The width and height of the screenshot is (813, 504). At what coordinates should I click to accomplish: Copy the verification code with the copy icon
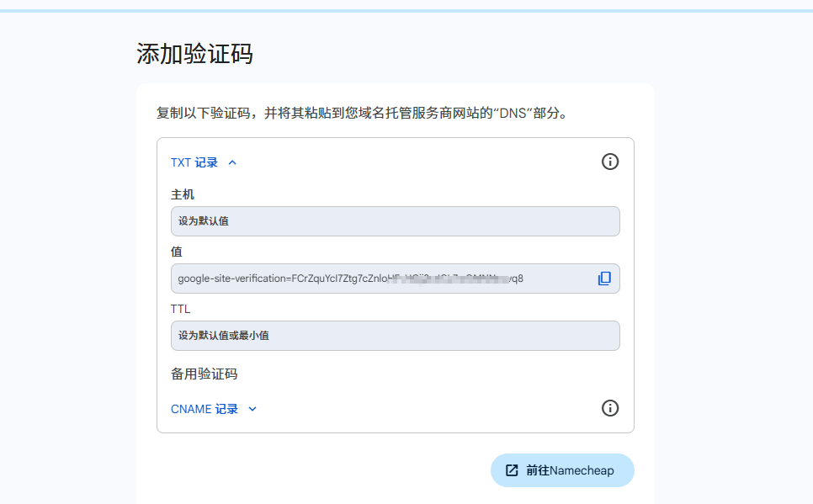(604, 278)
